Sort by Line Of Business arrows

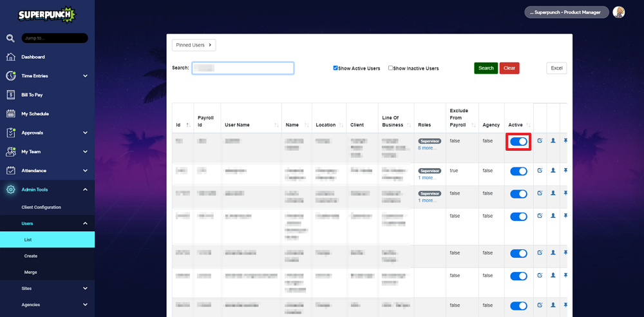pos(410,125)
